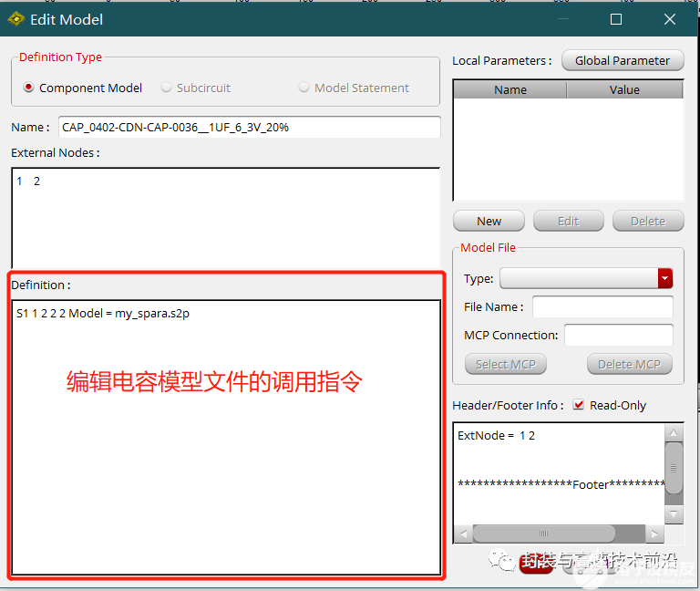
Task: Click inside the Definition text area
Action: [x=226, y=438]
